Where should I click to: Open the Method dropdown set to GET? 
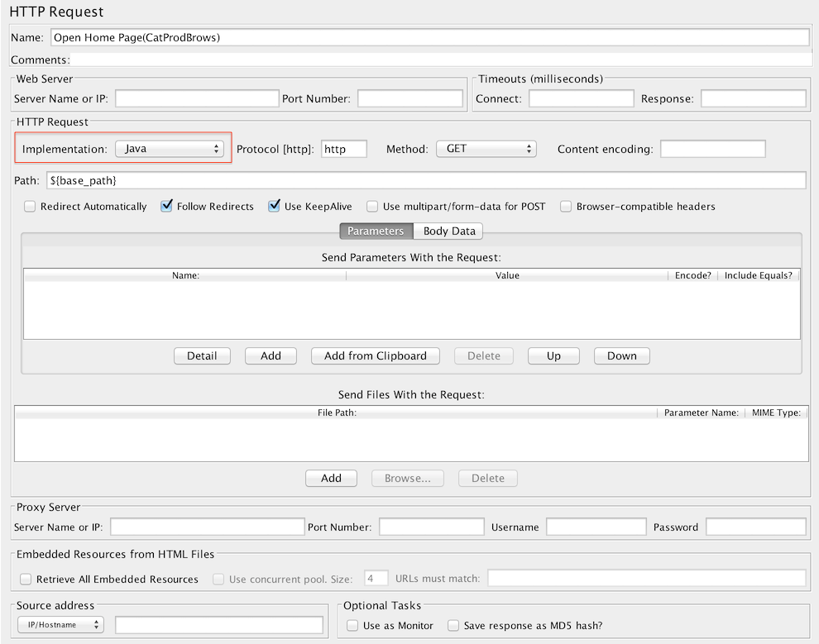(486, 149)
